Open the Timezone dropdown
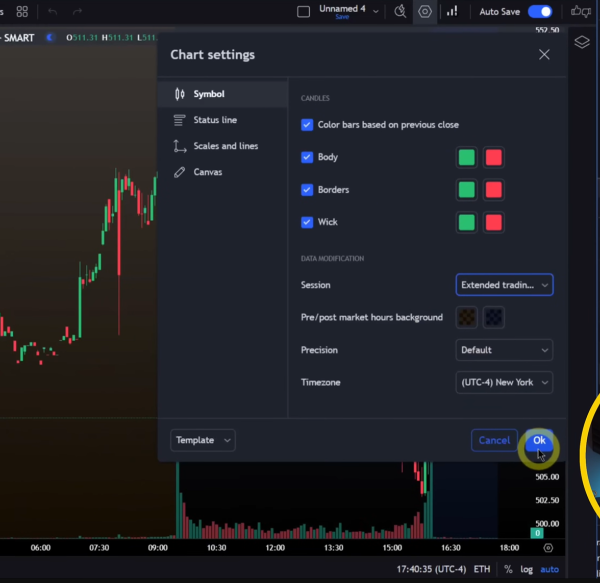 coord(504,382)
